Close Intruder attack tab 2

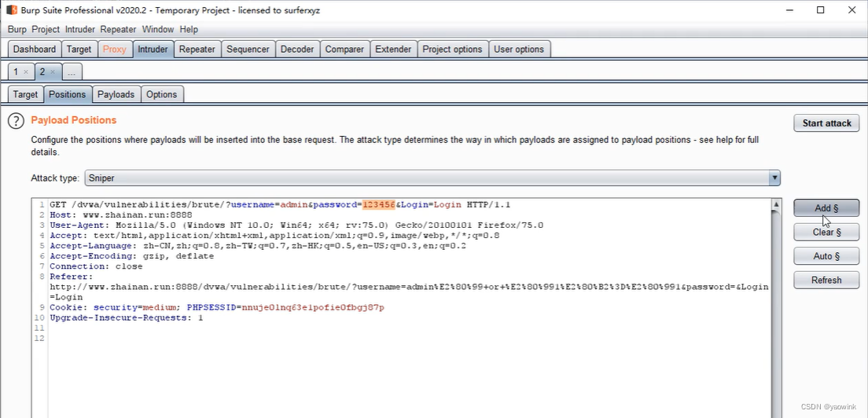53,71
